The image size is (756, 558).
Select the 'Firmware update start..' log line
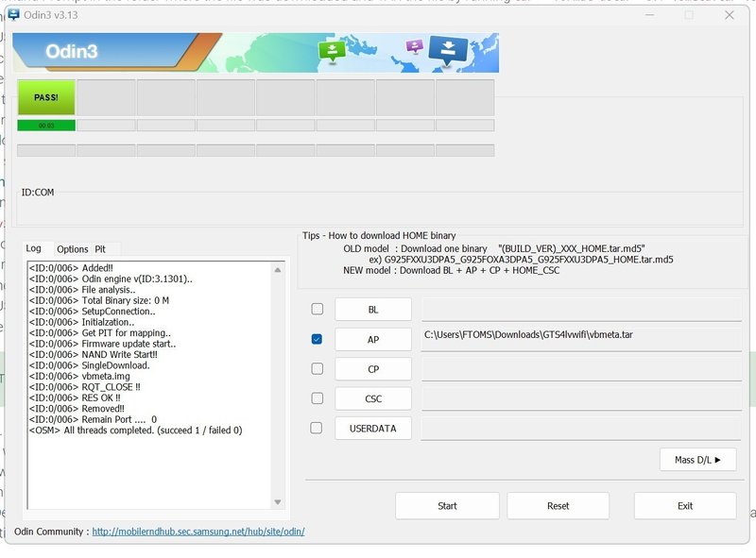pyautogui.click(x=103, y=344)
